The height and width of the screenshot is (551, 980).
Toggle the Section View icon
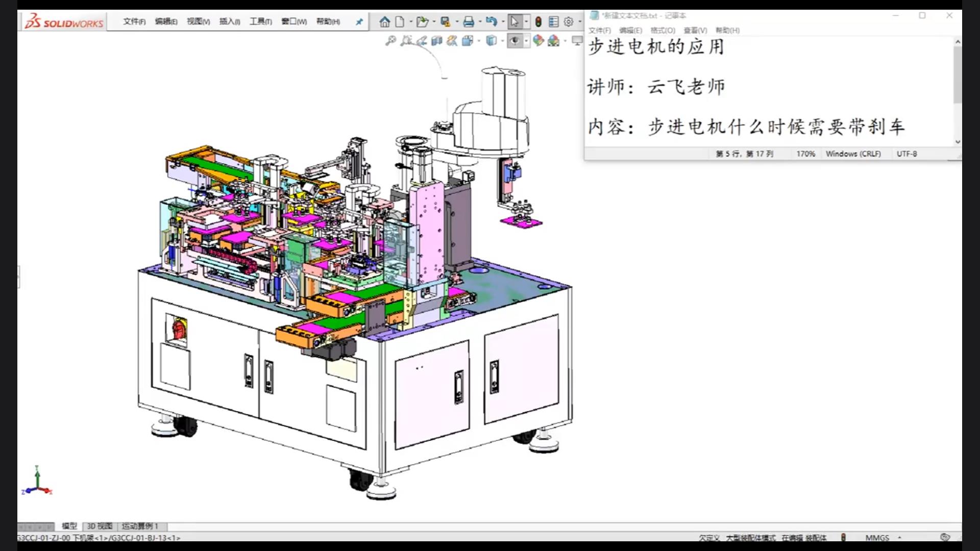[436, 41]
